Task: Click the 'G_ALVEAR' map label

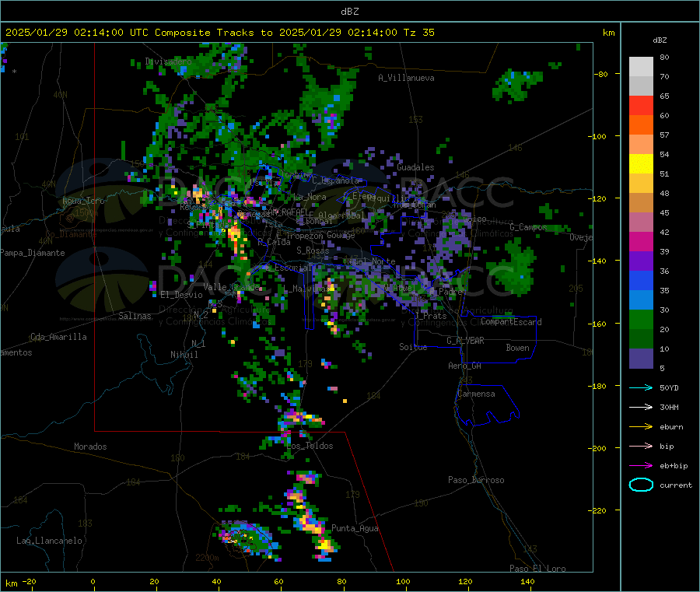Action: pos(465,341)
